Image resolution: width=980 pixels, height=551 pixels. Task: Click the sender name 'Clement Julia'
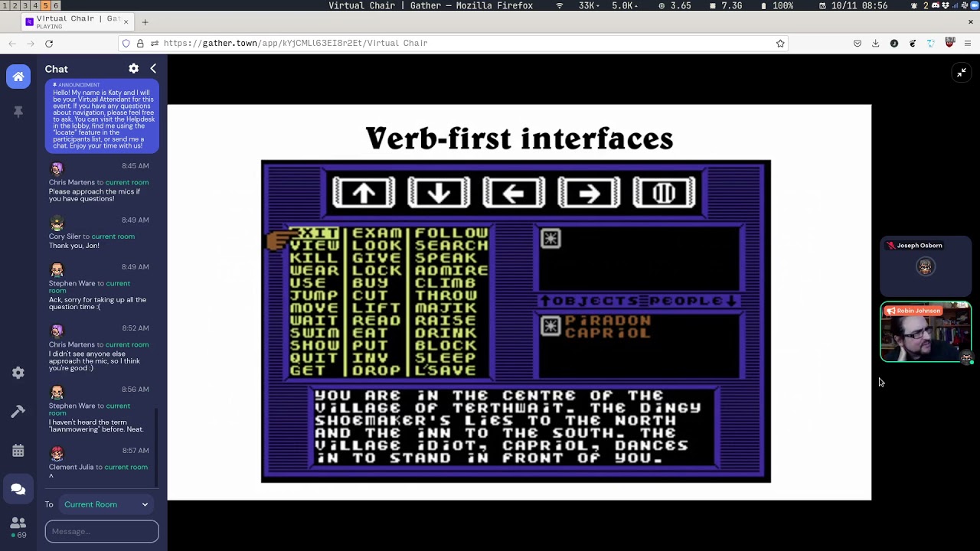71,467
